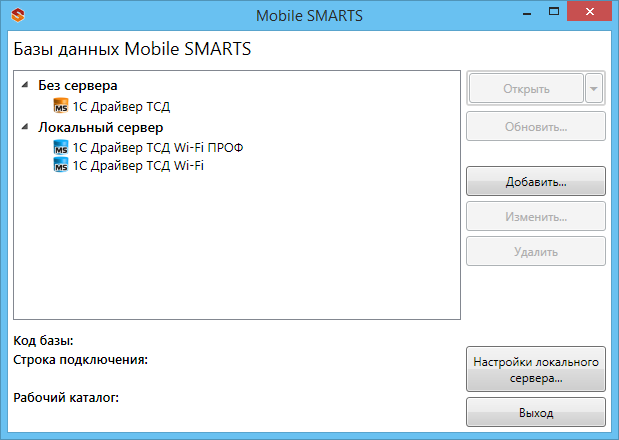Close the Mobile SMARTS window
Image resolution: width=619 pixels, height=440 pixels.
(590, 12)
